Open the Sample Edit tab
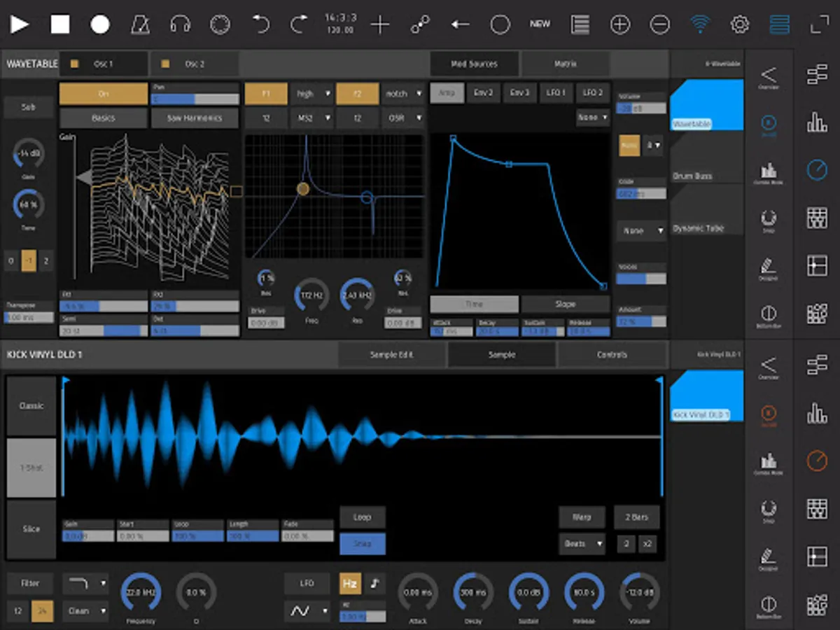 pos(391,355)
